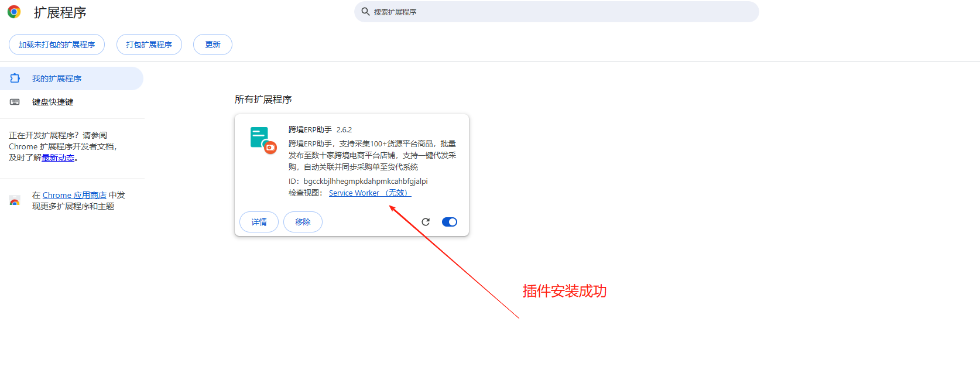The width and height of the screenshot is (980, 373).
Task: Click the search magnifier icon
Action: point(365,12)
